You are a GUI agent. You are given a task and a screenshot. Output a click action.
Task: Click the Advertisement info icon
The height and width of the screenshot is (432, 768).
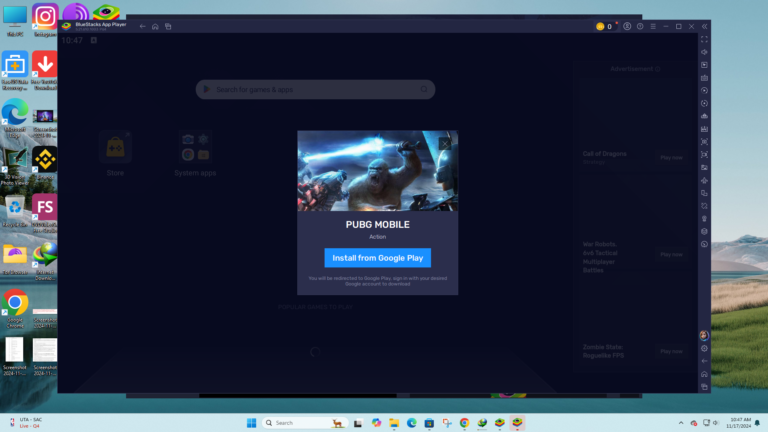[x=658, y=69]
